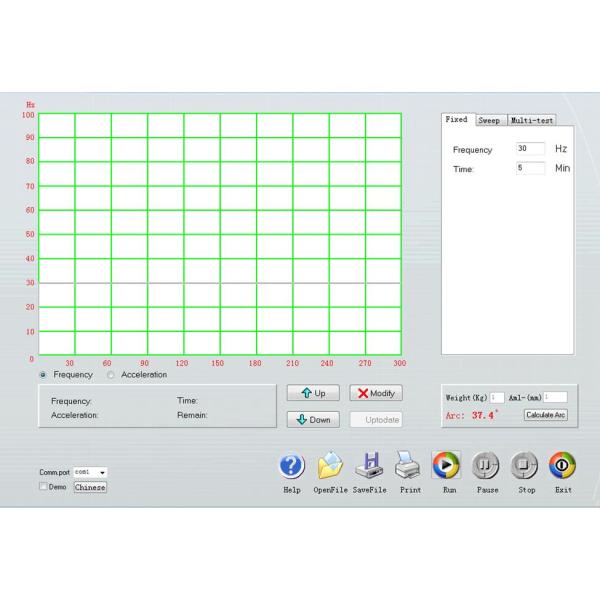This screenshot has height=600, width=600.
Task: Exit the application via power icon
Action: [x=562, y=466]
